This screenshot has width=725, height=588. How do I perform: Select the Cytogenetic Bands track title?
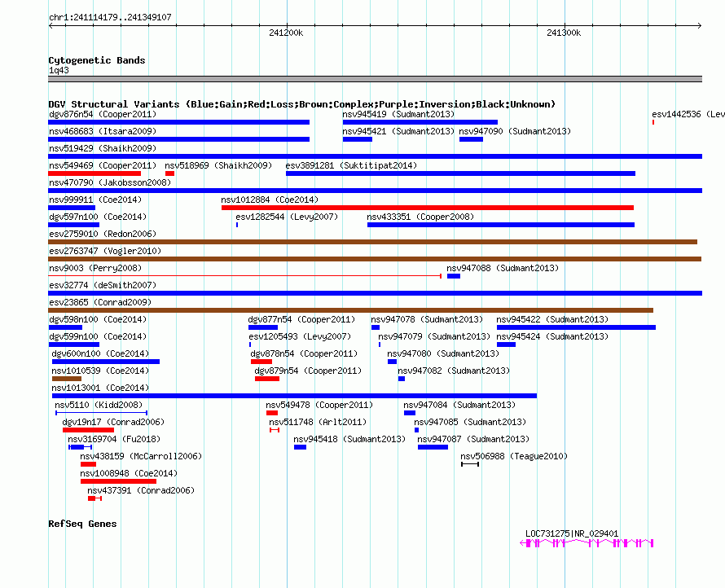[x=97, y=60]
